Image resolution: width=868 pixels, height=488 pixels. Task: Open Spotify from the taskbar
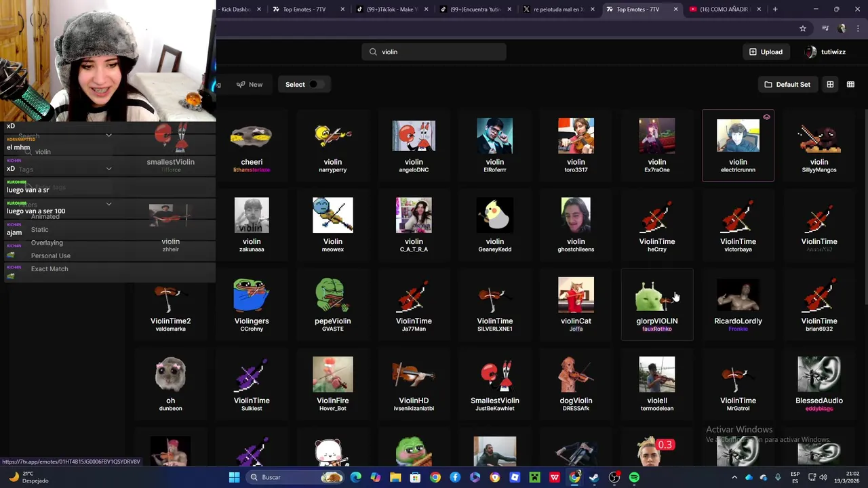634,477
